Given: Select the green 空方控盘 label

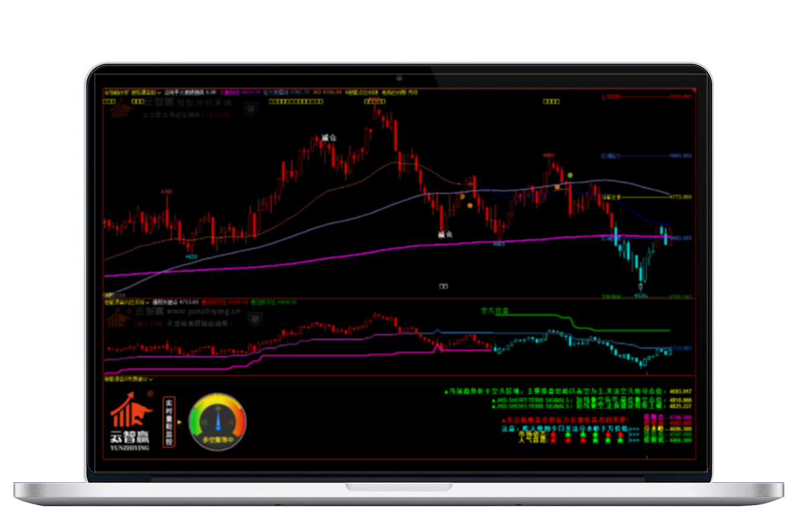Looking at the screenshot, I should click(495, 311).
